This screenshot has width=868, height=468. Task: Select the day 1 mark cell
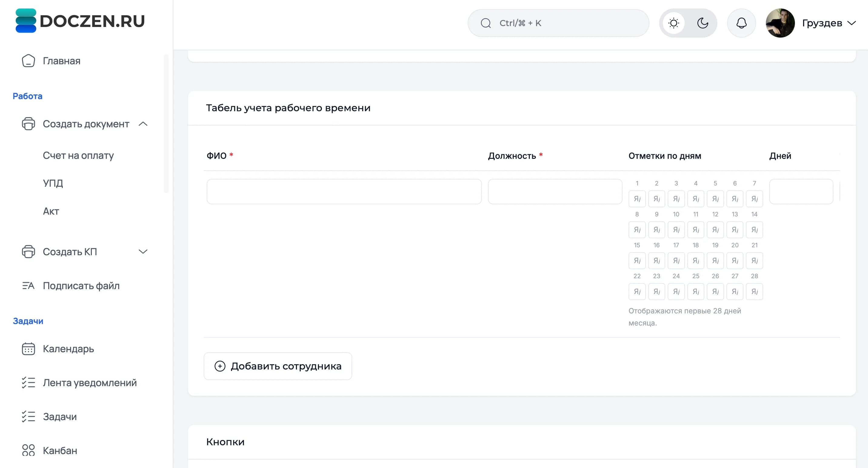coord(637,199)
